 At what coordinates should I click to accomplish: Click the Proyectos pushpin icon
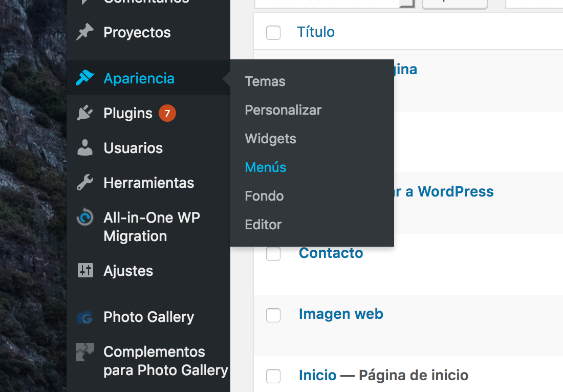coord(85,32)
